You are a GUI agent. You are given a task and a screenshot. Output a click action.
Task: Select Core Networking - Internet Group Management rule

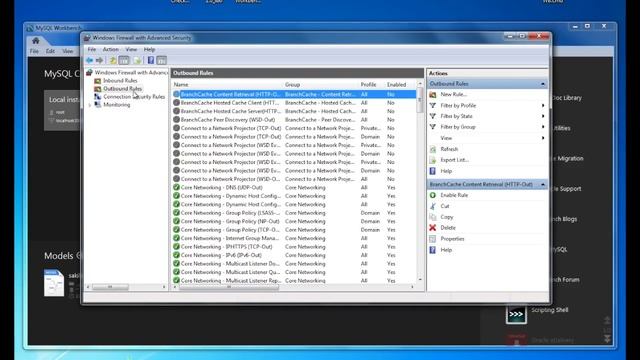pos(294,238)
